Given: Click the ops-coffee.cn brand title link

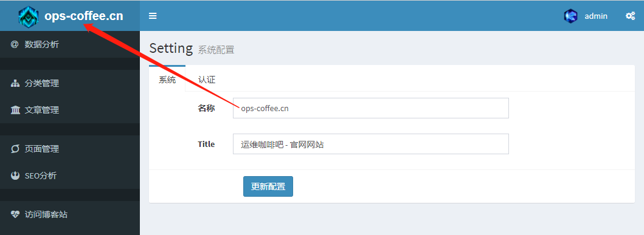Looking at the screenshot, I should coord(84,16).
